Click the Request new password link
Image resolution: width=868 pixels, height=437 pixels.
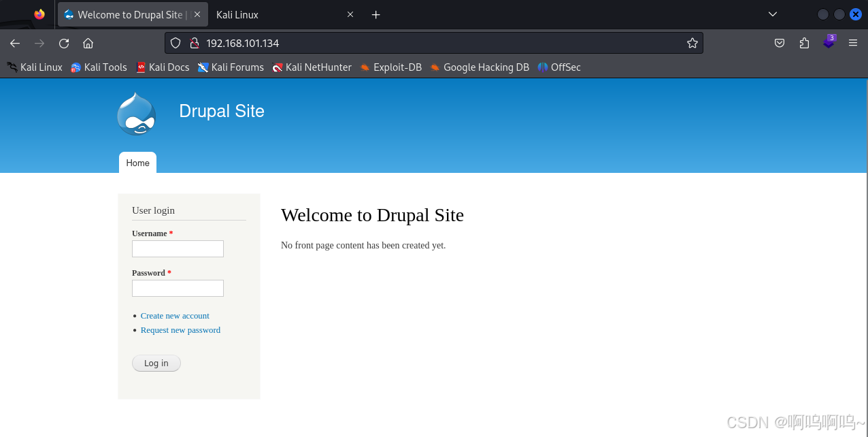(x=180, y=330)
